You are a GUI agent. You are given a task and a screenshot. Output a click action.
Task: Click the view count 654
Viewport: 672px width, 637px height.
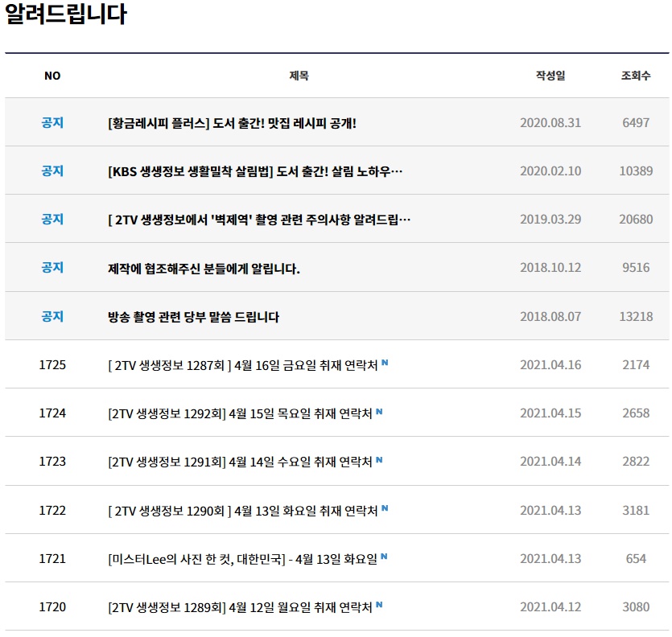636,560
